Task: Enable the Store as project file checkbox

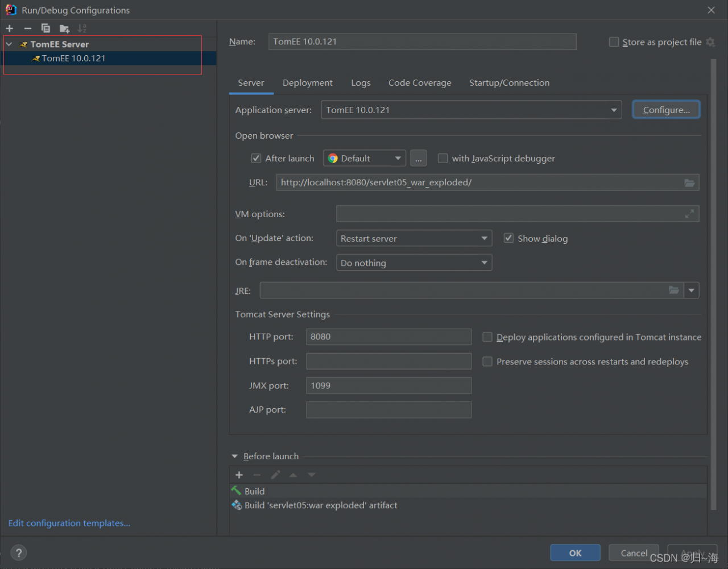Action: point(614,42)
